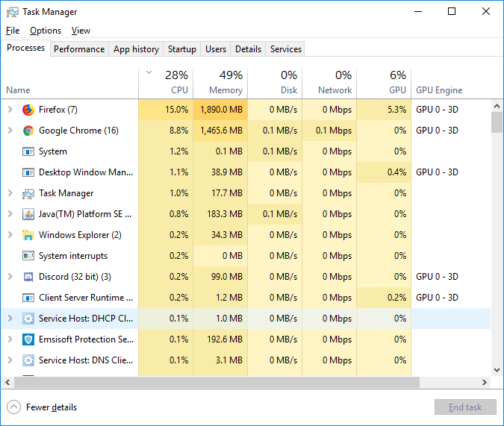Expand the Windows Explorer process group
Screen dimensions: 504x426
(10, 235)
